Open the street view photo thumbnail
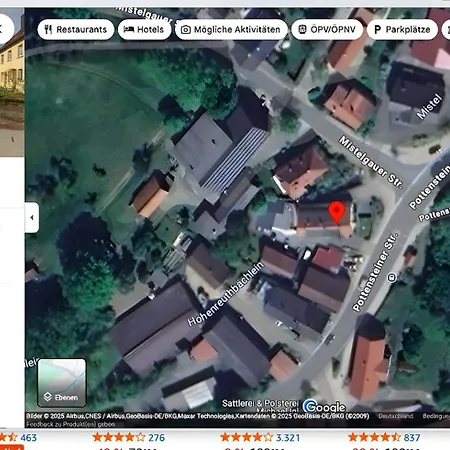 12,83
